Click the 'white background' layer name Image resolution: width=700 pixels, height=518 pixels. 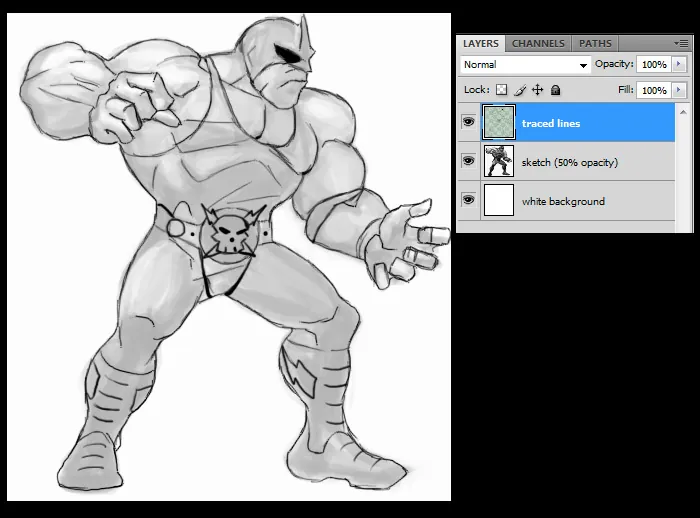(x=563, y=201)
